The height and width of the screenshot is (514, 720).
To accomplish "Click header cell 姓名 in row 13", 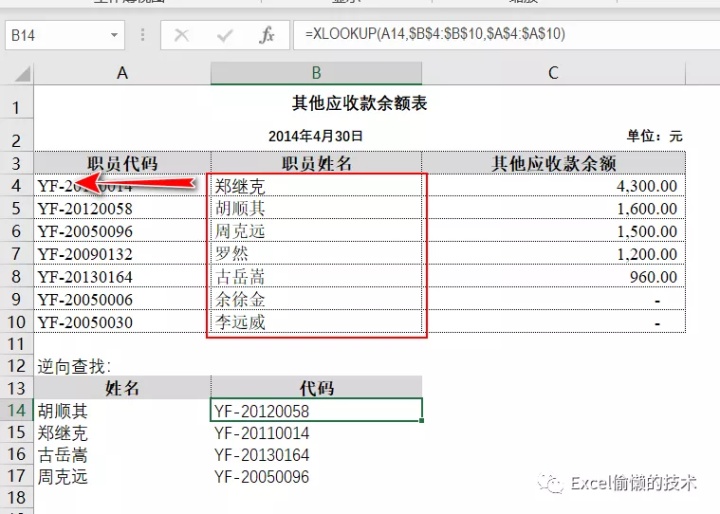I will [122, 388].
